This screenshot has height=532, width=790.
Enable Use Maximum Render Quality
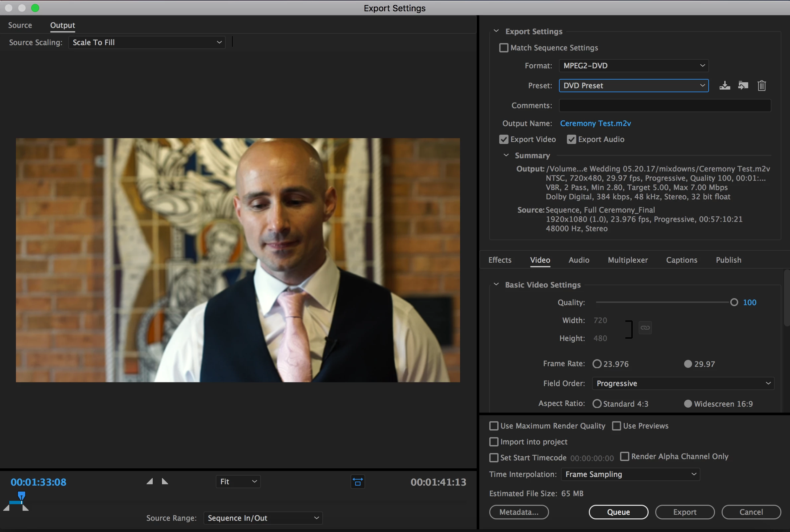[494, 426]
